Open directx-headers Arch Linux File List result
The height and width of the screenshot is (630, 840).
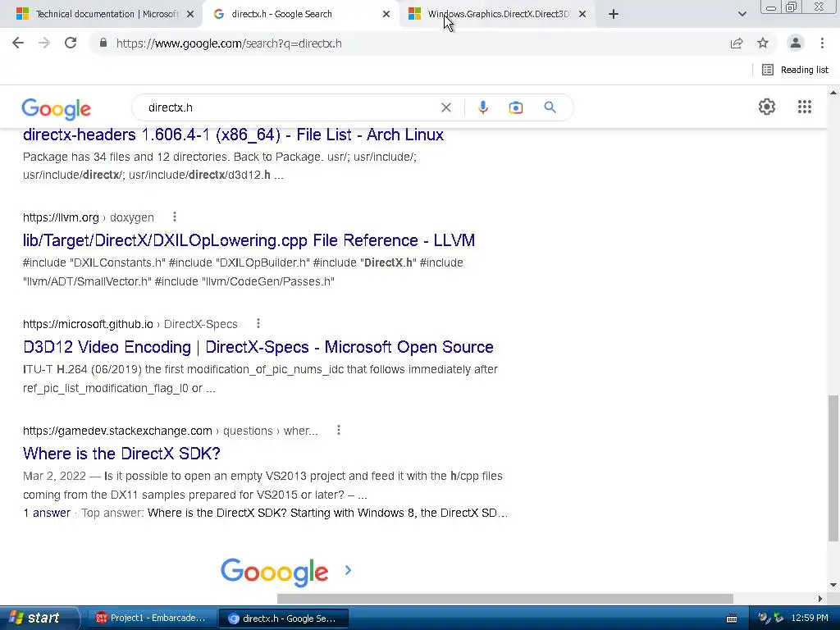233,135
